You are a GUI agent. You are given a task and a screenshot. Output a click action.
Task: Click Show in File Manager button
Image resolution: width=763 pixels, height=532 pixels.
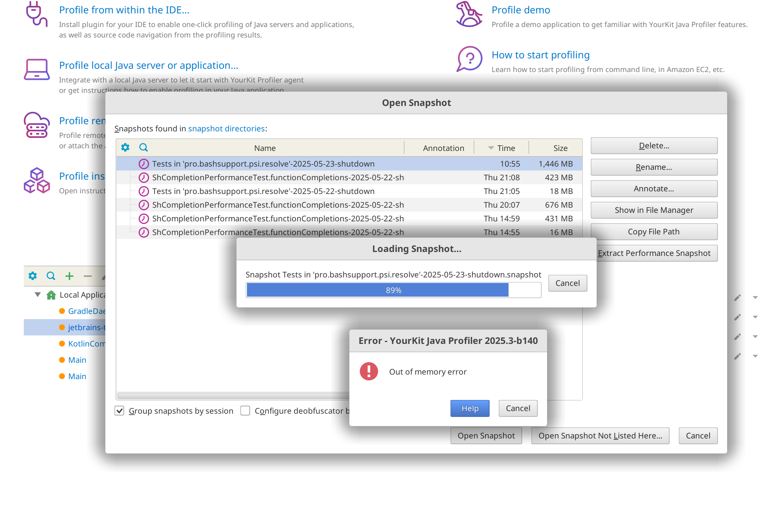click(x=654, y=210)
